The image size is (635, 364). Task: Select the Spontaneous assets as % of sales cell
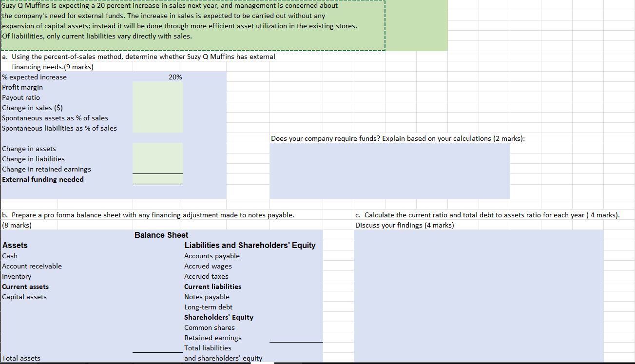[x=157, y=118]
